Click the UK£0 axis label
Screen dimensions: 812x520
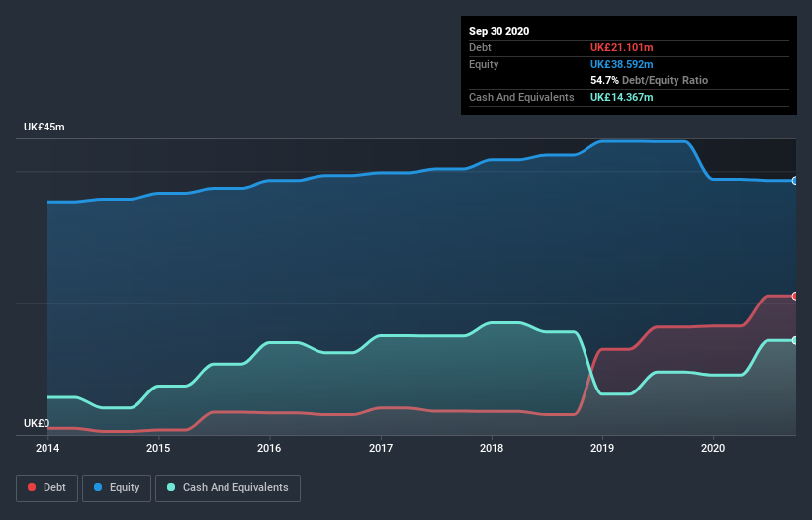point(37,423)
